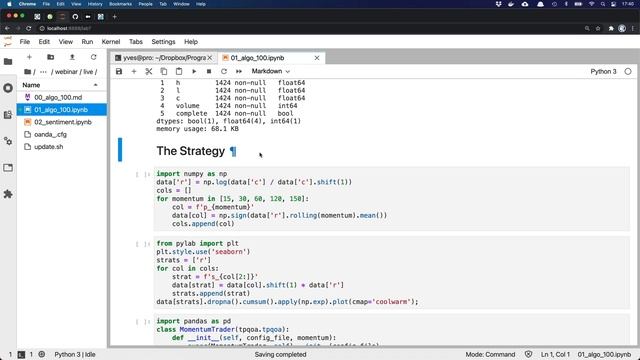The image size is (640, 360).
Task: Navigate to the live breadcrumb folder
Action: click(88, 72)
